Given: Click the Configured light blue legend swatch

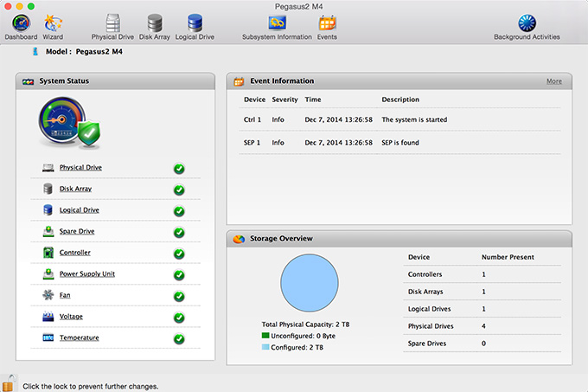Looking at the screenshot, I should pyautogui.click(x=265, y=347).
